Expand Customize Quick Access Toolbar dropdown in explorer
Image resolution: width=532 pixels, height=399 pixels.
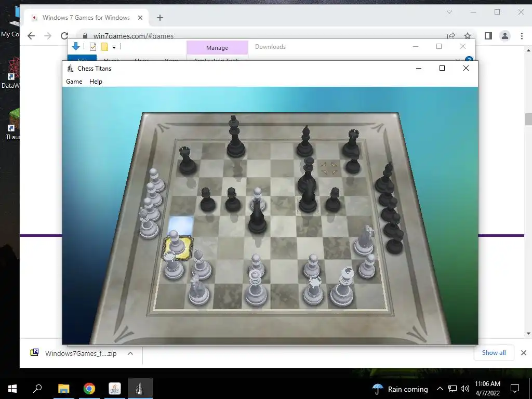(x=114, y=47)
